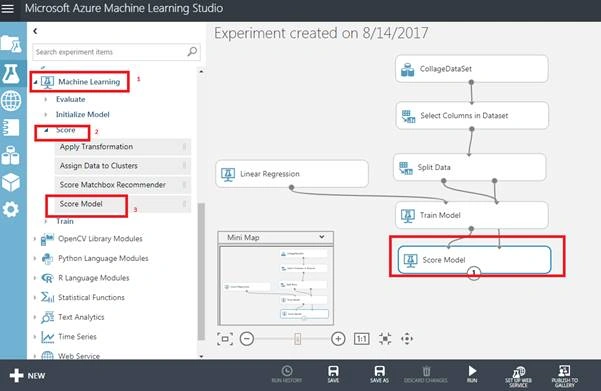Click the R Language Modules icon
The width and height of the screenshot is (601, 391).
pyautogui.click(x=47, y=278)
